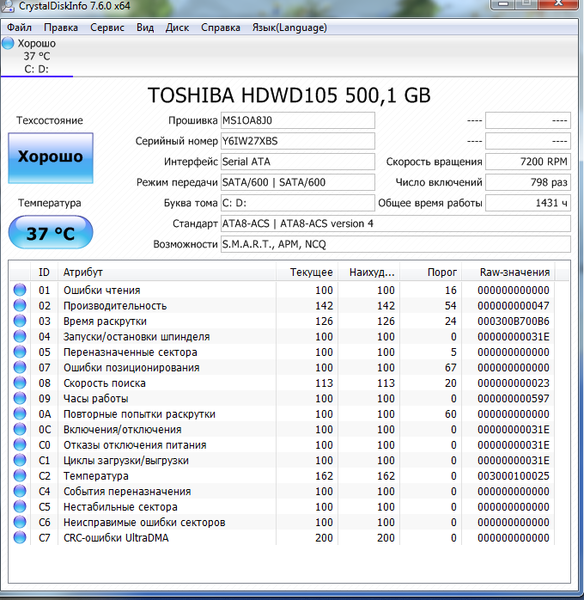
Task: Click status icon for C1 Циклы загрузки/выгрузки
Action: pyautogui.click(x=20, y=460)
